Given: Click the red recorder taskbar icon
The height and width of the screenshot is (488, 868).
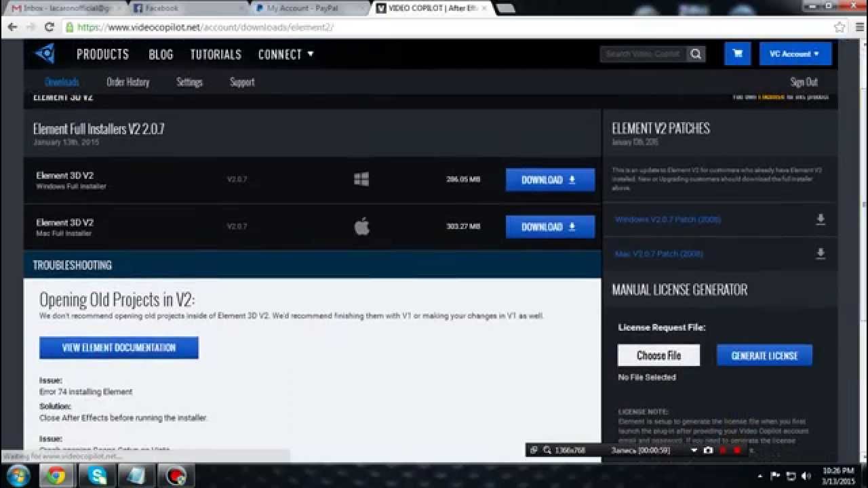Looking at the screenshot, I should tap(176, 476).
